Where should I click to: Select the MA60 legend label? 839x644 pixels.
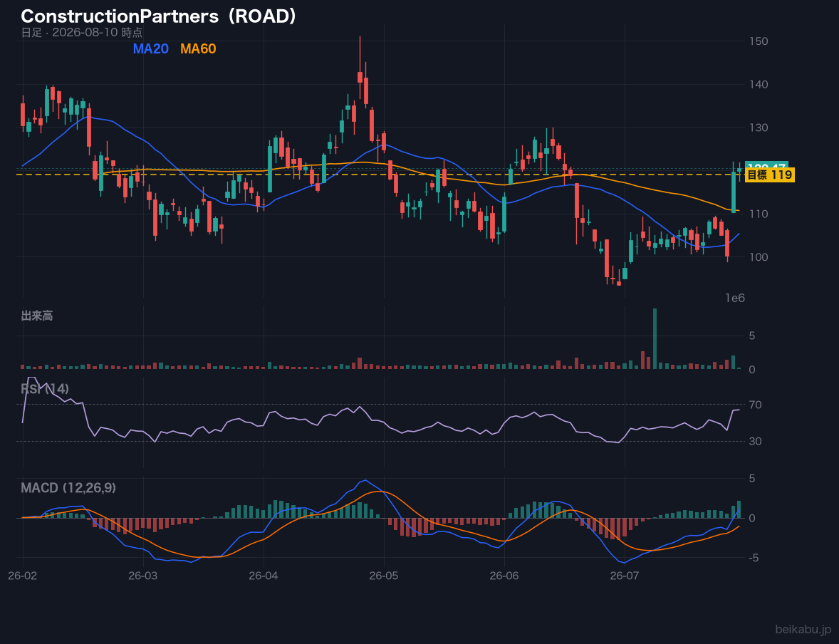point(198,48)
